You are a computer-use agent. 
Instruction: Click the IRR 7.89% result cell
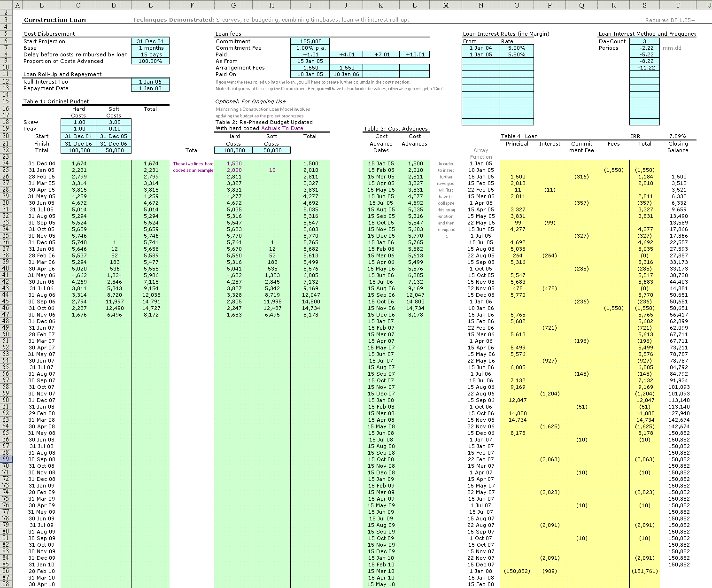pyautogui.click(x=678, y=136)
